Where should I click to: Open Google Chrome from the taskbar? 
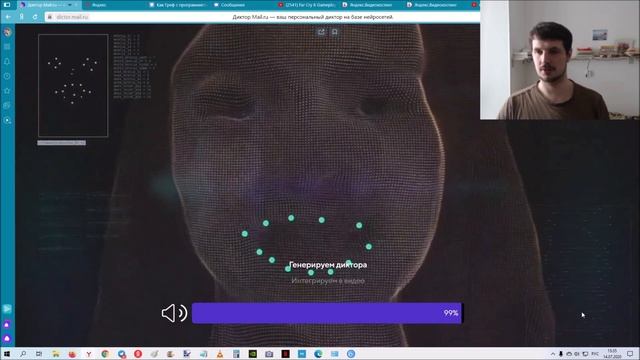pos(105,354)
